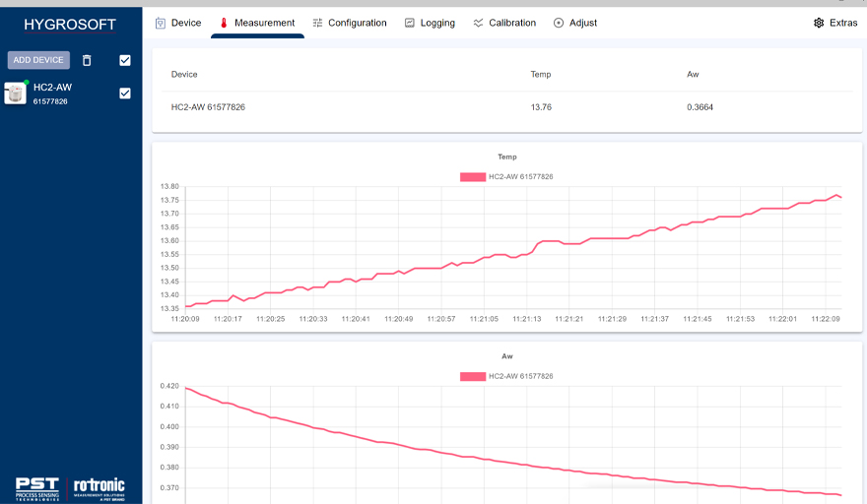Toggle the select-all devices checkbox

click(x=125, y=60)
